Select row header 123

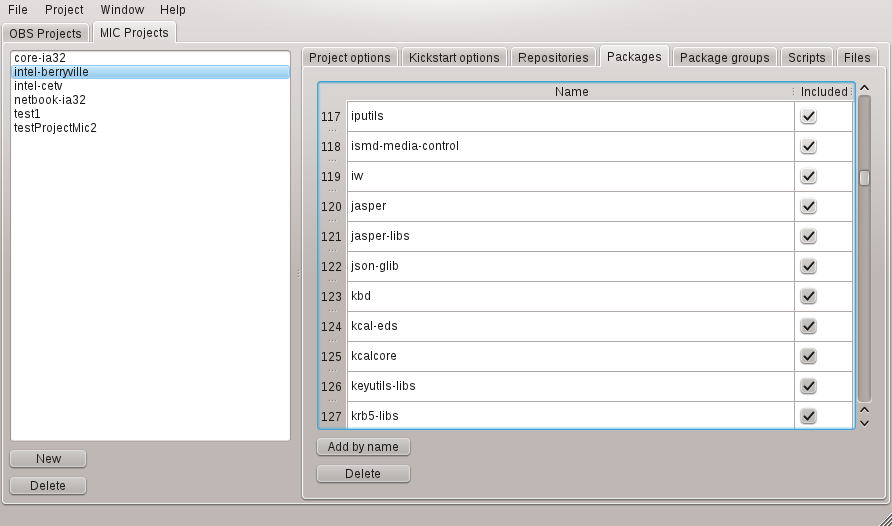(x=333, y=296)
